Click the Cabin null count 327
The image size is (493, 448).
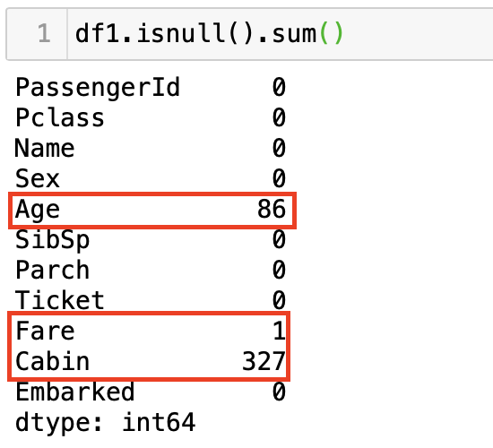pyautogui.click(x=264, y=361)
